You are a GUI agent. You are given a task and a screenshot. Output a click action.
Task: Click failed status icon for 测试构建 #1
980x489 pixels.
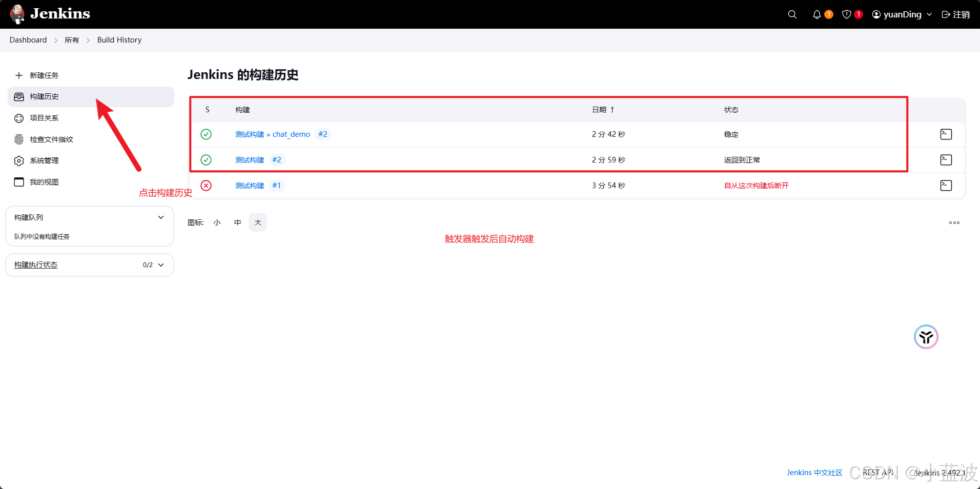pos(206,186)
